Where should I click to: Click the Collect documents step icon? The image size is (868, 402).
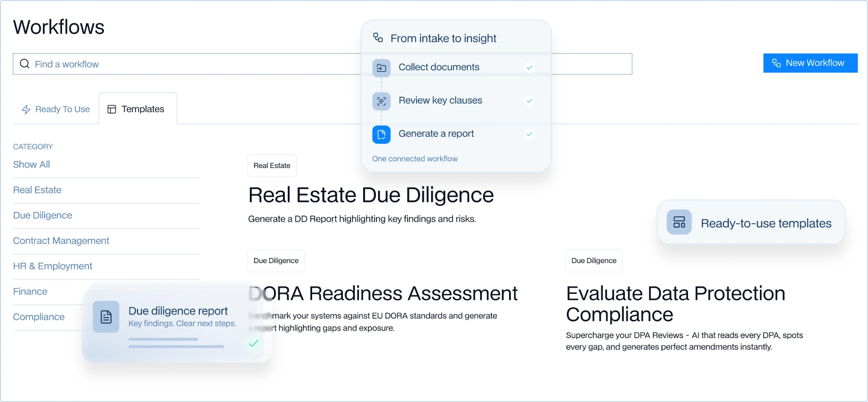pos(381,68)
